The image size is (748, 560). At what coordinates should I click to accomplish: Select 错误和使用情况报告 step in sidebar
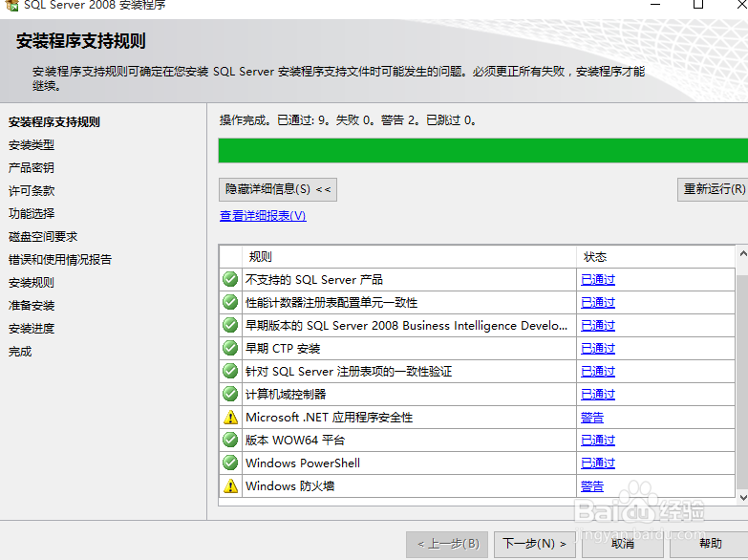[x=60, y=259]
